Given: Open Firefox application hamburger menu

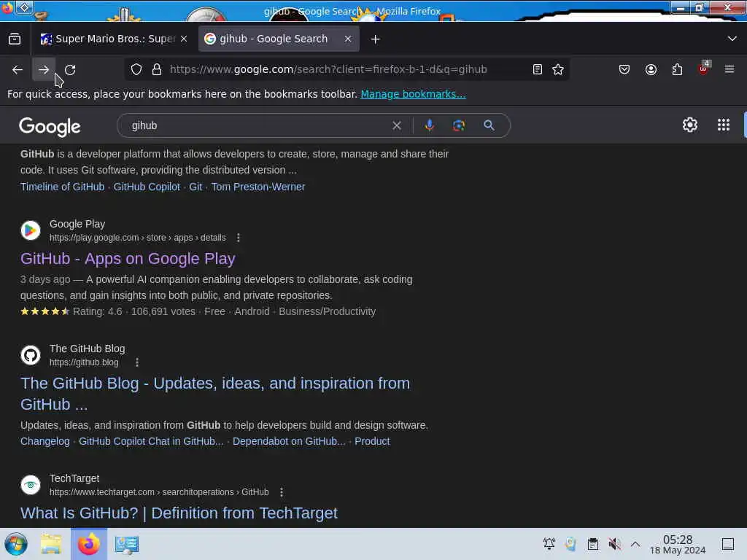Looking at the screenshot, I should click(x=729, y=69).
